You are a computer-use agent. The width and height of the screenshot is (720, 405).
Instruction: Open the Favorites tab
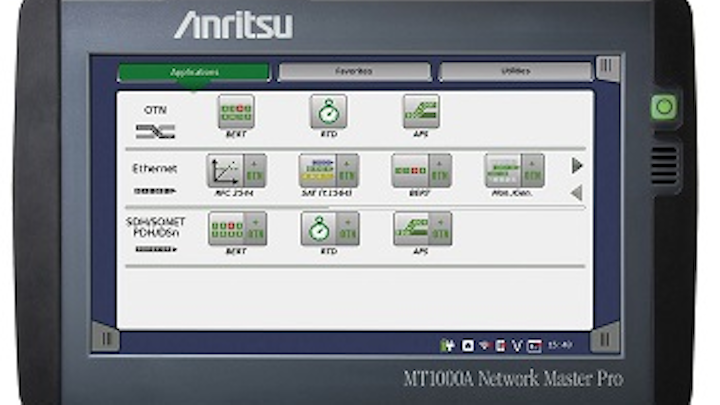(x=354, y=72)
